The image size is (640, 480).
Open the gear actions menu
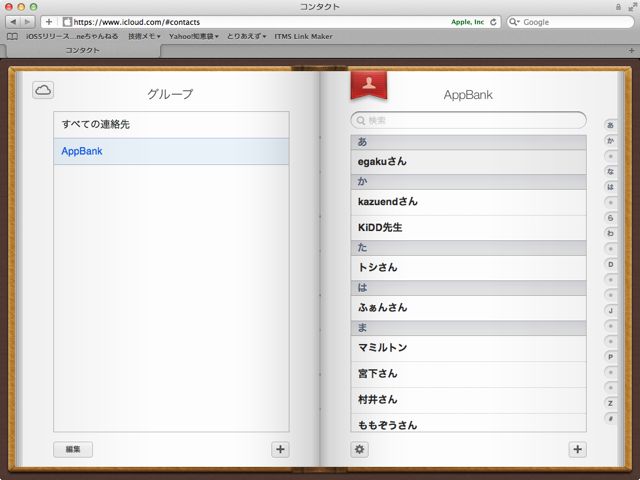click(360, 449)
